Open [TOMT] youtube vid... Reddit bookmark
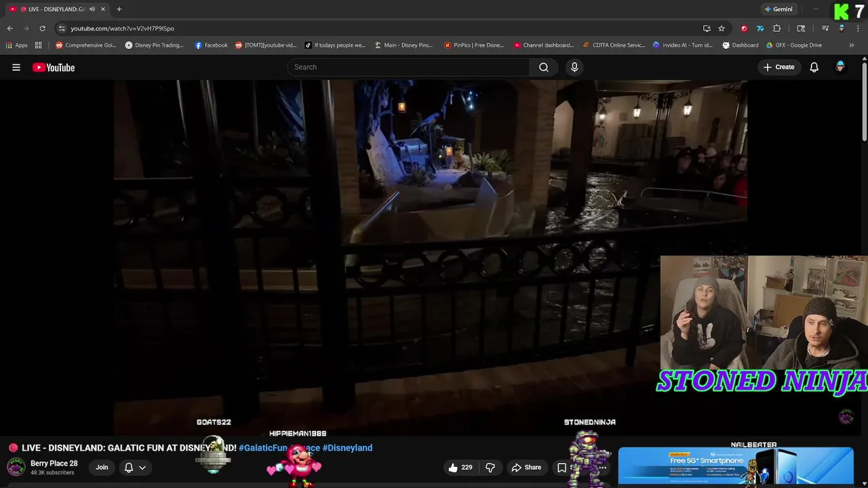Viewport: 868px width, 488px height. pos(266,45)
